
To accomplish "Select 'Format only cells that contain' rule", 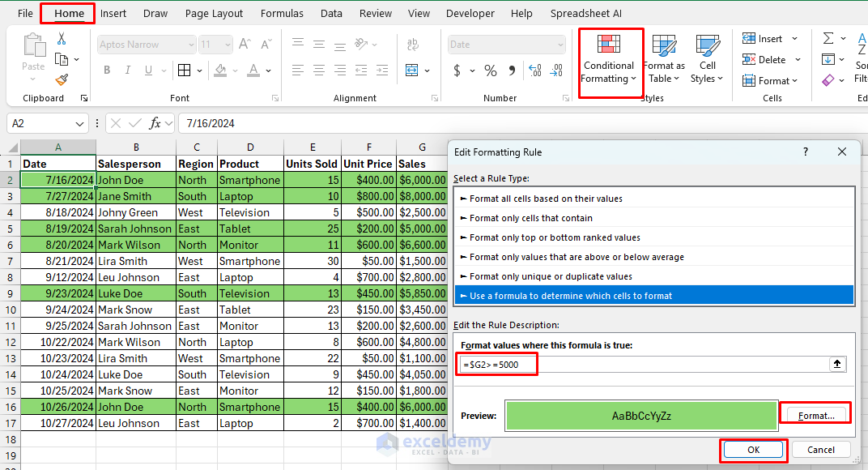I will 654,218.
